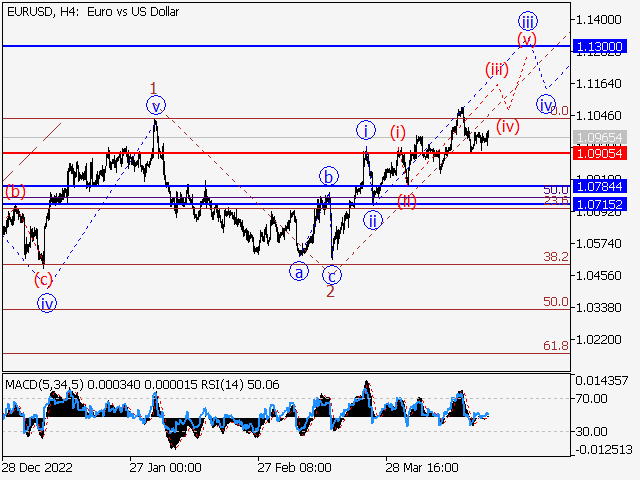Select circled wave i marker
Viewport: 640px width, 480px height.
tap(366, 129)
